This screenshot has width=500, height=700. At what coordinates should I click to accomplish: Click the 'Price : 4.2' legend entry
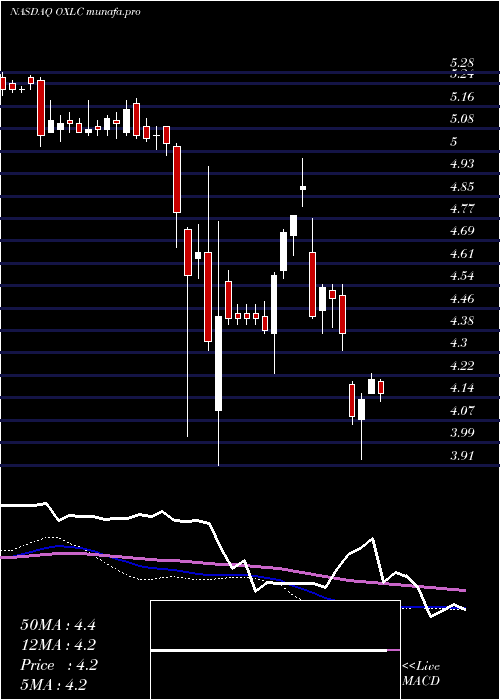58,665
